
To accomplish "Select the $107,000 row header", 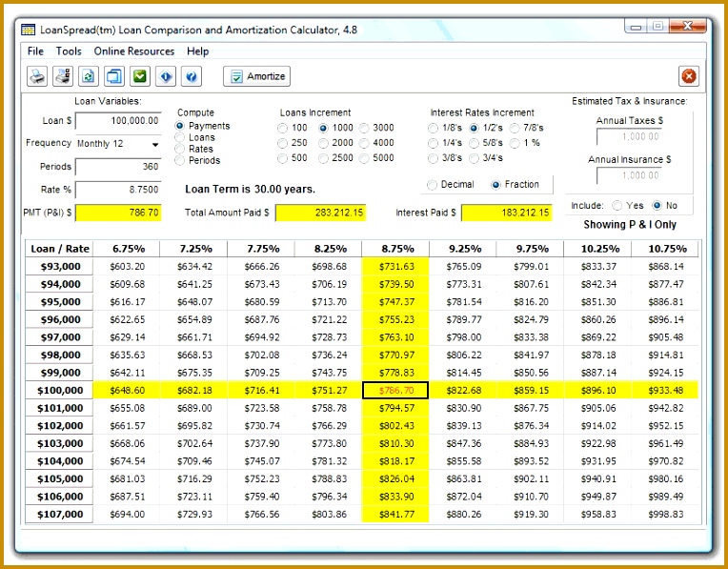I will 59,514.
